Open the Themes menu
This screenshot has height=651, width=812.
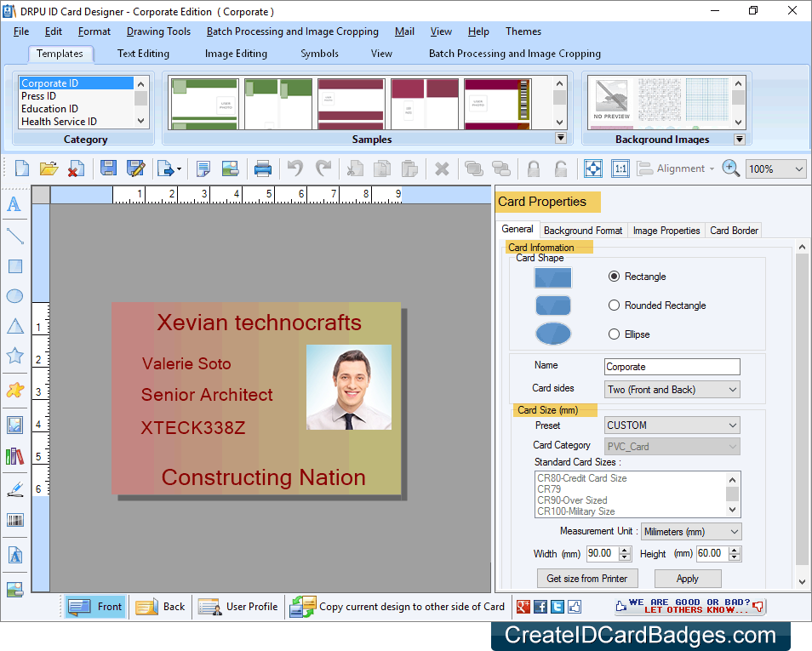pyautogui.click(x=523, y=31)
